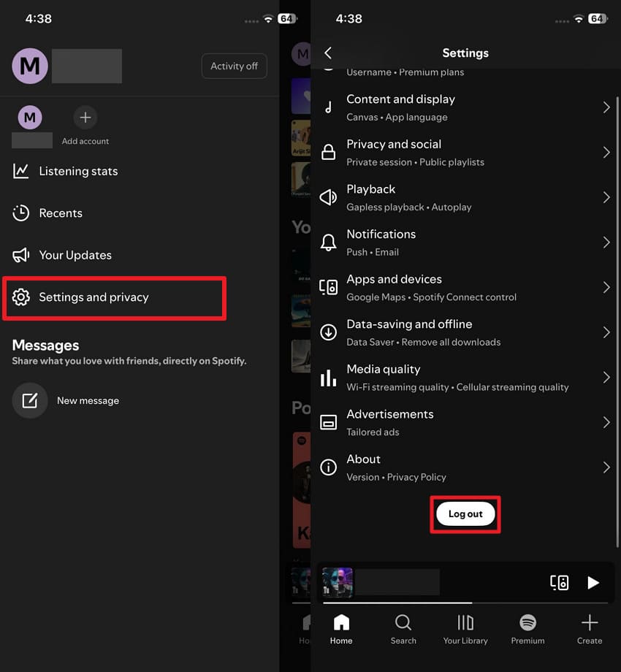The height and width of the screenshot is (672, 621).
Task: Tap New message label
Action: coord(88,401)
